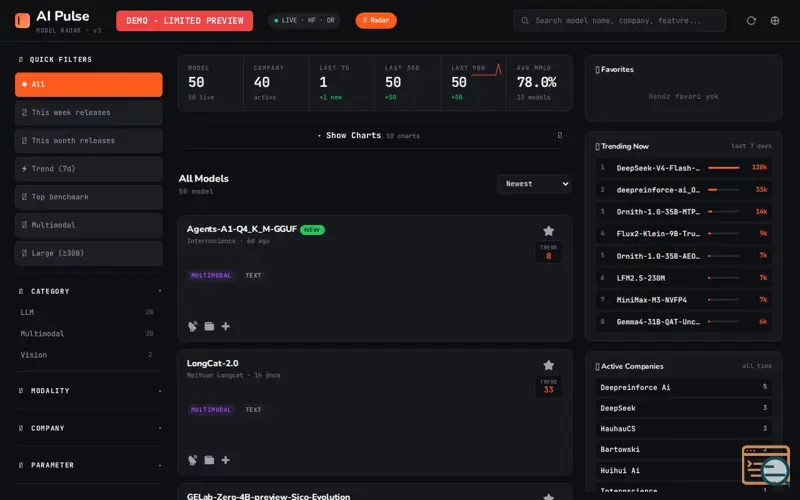The width and height of the screenshot is (800, 500).
Task: Open the LongCat-2.0 model title
Action: click(212, 363)
